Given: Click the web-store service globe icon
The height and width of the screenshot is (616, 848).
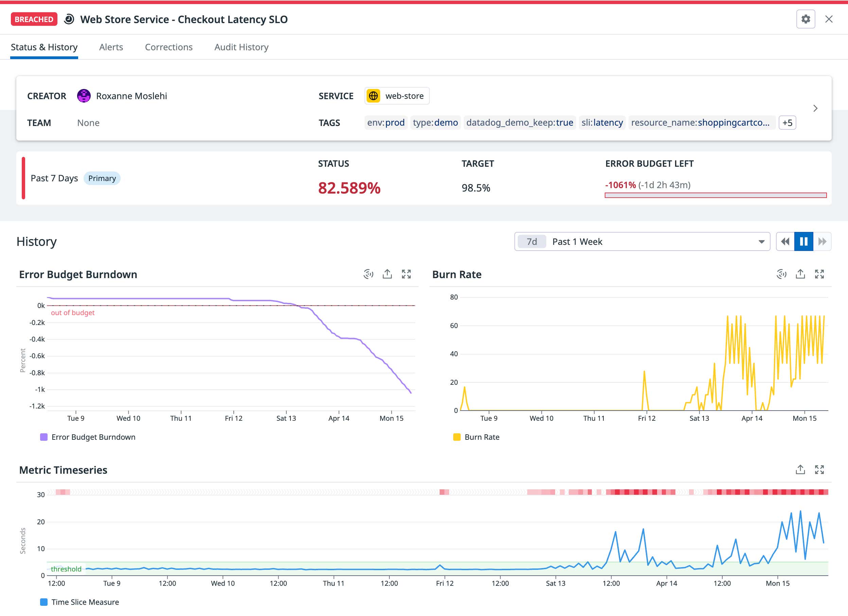Looking at the screenshot, I should pos(373,96).
